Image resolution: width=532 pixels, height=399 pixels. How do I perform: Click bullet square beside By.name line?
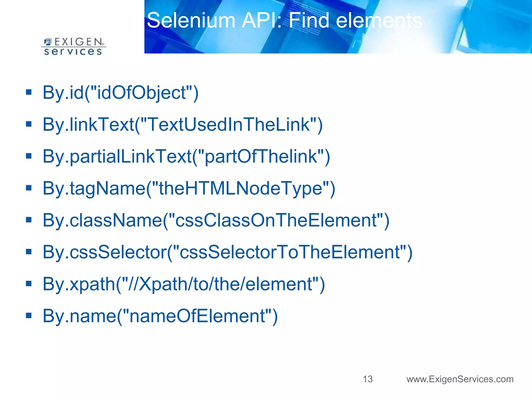coord(29,316)
